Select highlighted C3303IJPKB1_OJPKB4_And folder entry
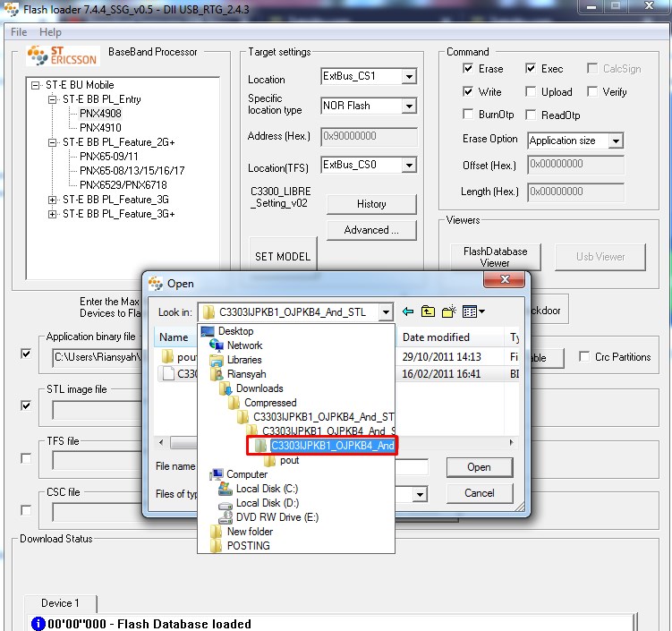This screenshot has width=672, height=631. pyautogui.click(x=322, y=446)
